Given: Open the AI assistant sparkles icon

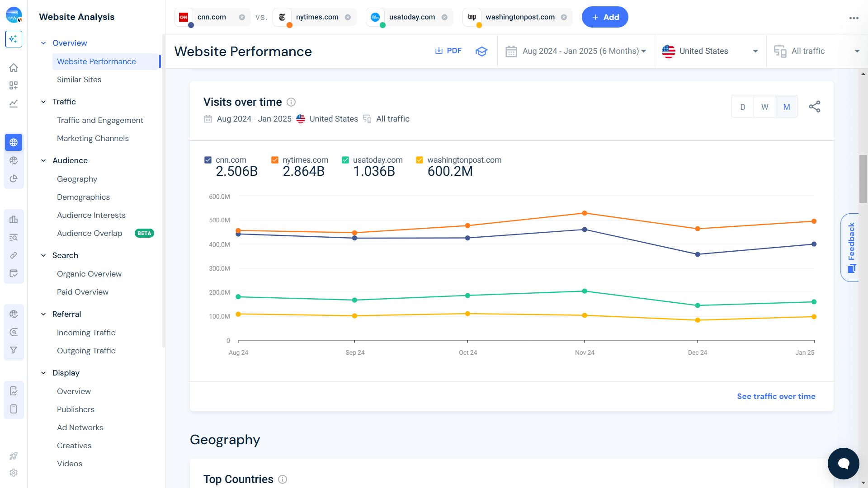Looking at the screenshot, I should tap(14, 39).
